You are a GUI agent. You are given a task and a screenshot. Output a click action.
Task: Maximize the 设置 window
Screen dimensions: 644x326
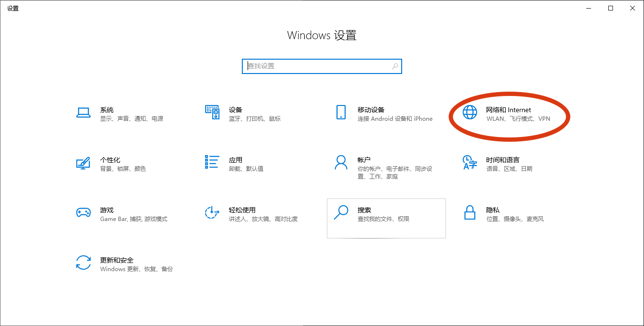point(610,8)
